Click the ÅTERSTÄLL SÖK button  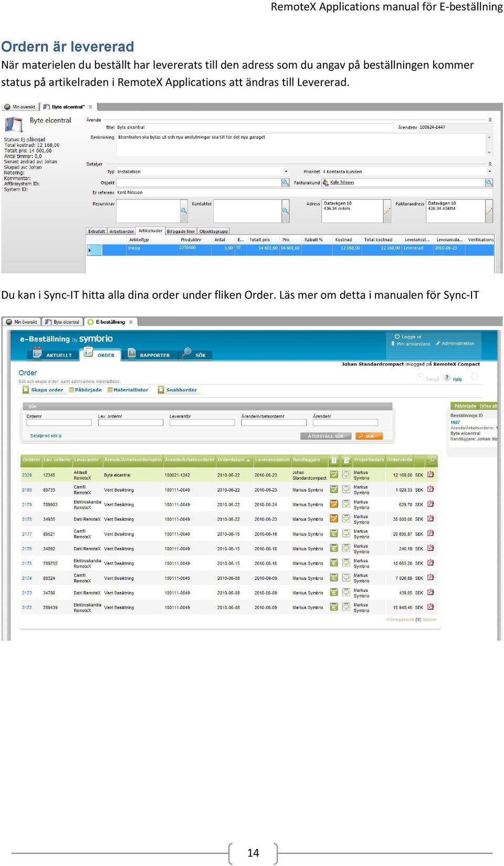[325, 436]
